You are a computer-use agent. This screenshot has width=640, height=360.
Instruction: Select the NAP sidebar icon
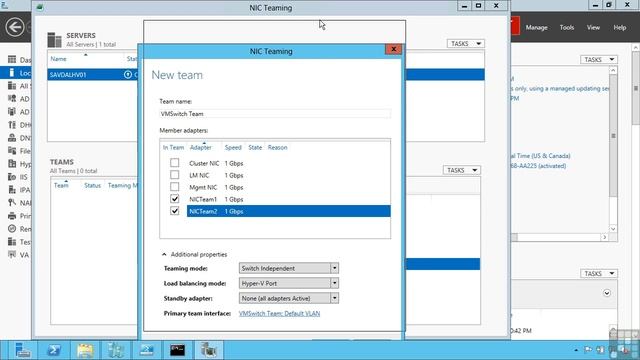click(x=12, y=202)
